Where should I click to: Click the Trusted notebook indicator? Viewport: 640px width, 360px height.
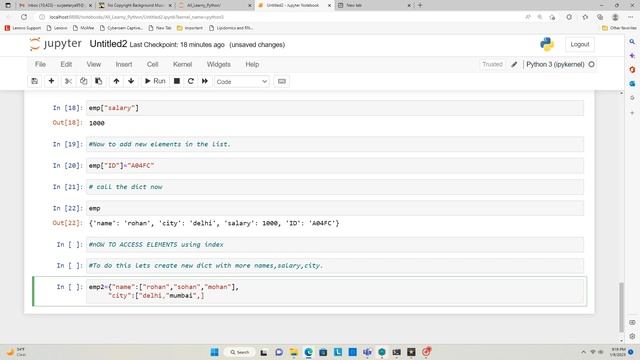point(492,64)
